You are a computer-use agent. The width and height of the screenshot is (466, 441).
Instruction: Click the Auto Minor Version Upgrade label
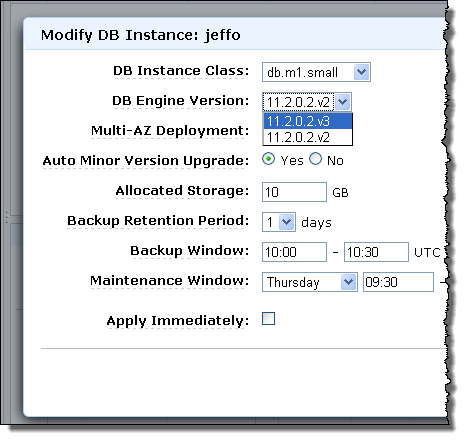tap(146, 161)
